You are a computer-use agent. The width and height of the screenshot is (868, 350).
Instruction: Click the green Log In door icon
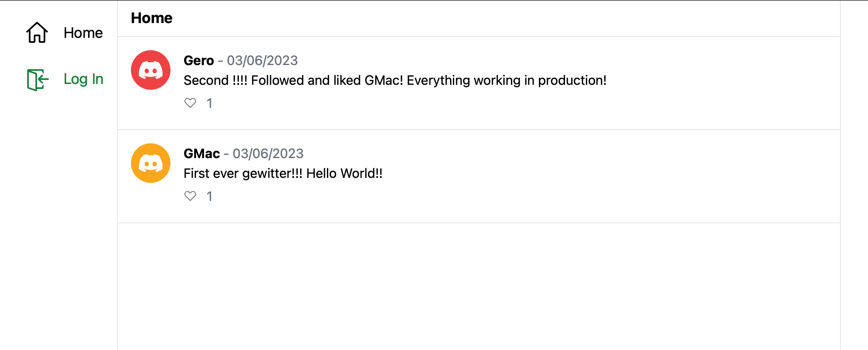pyautogui.click(x=37, y=79)
